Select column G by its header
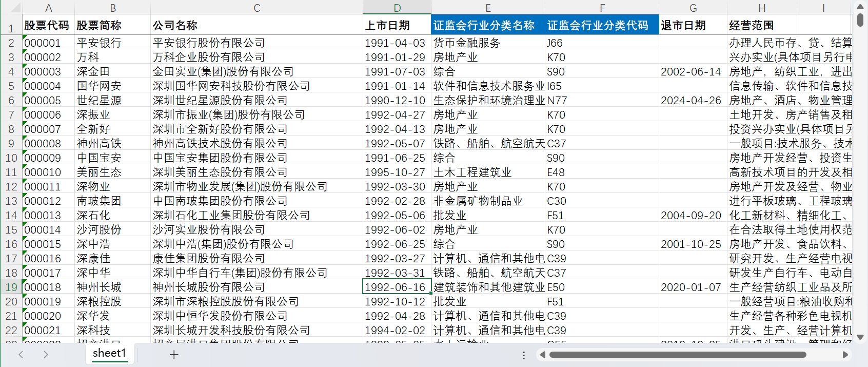Viewport: 868px width, 367px height. tap(693, 8)
